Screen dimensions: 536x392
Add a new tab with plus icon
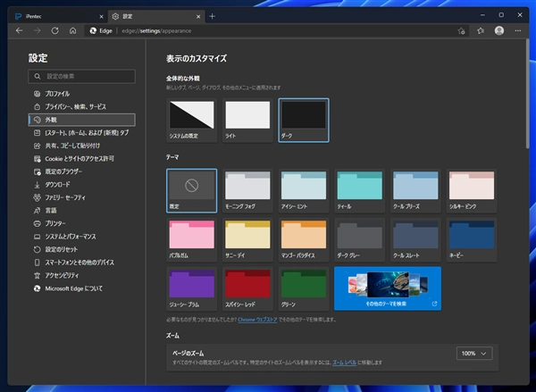pyautogui.click(x=212, y=16)
